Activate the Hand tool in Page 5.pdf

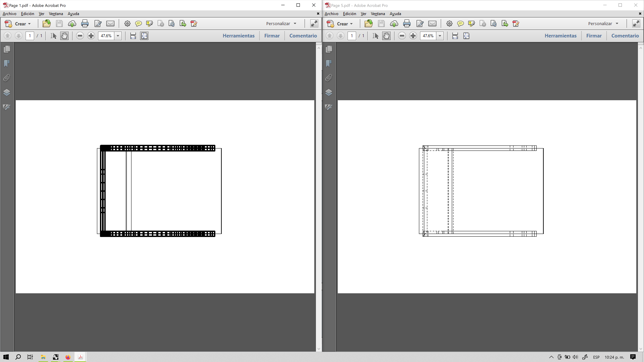[386, 36]
